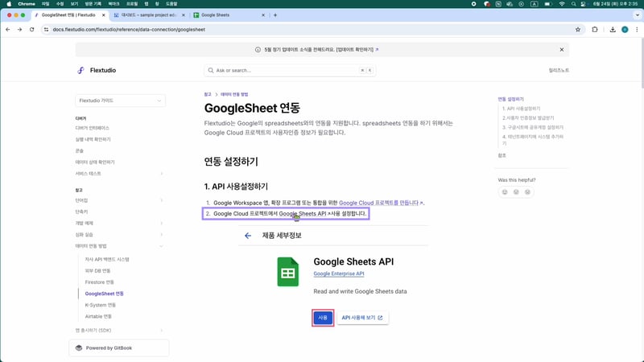The width and height of the screenshot is (644, 362).
Task: Click the neutral face feedback icon
Action: pos(516,191)
